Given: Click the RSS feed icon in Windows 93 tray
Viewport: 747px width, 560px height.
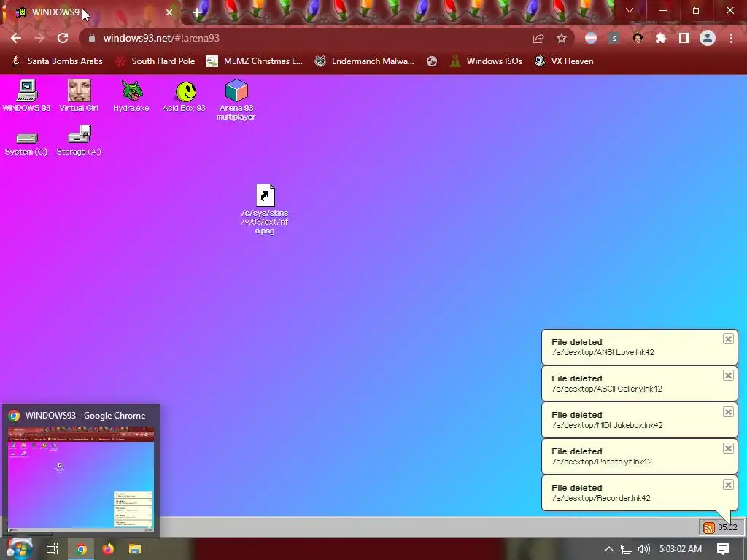Looking at the screenshot, I should click(x=709, y=527).
